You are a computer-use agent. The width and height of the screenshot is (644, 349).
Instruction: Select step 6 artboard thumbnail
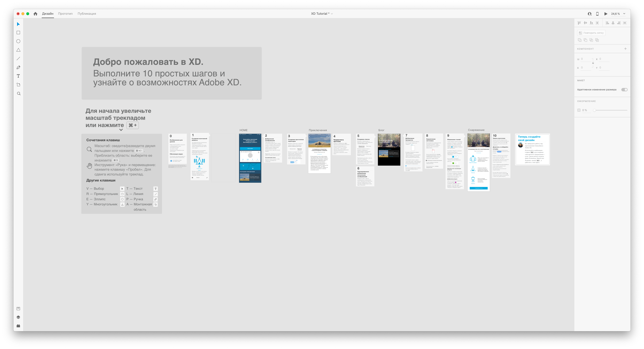pos(365,176)
